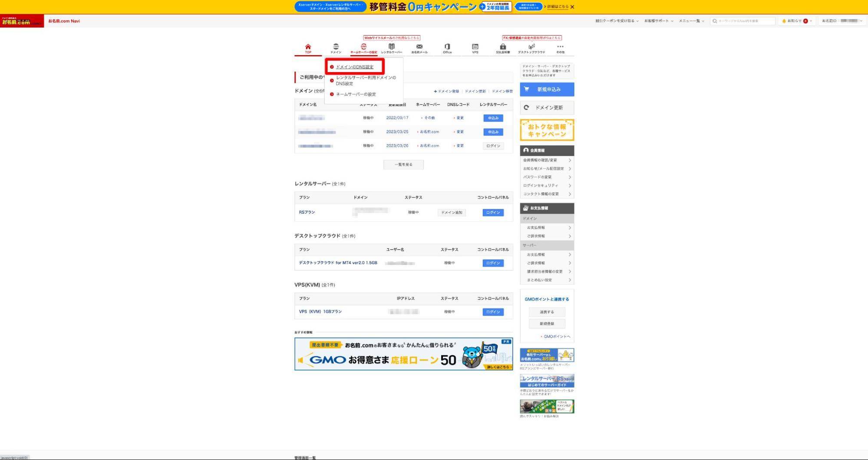
Task: Open the ドメイン (.com) icon tab
Action: 336,48
